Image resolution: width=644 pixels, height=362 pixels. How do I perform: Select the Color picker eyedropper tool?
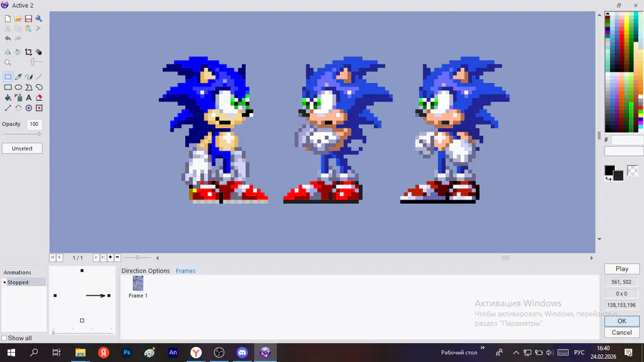[x=18, y=77]
